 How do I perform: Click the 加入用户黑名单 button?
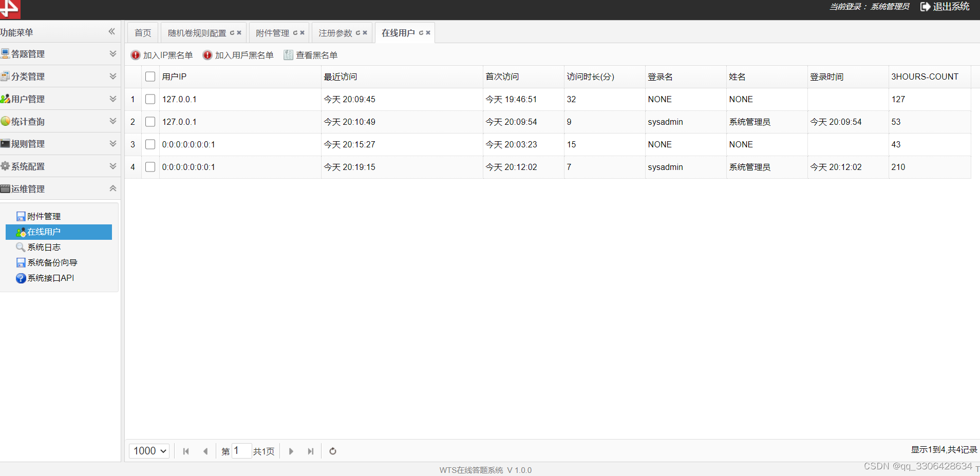(238, 55)
